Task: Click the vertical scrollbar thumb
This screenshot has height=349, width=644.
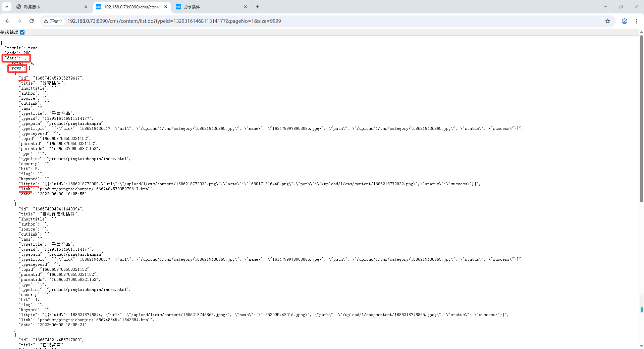Action: [x=641, y=117]
